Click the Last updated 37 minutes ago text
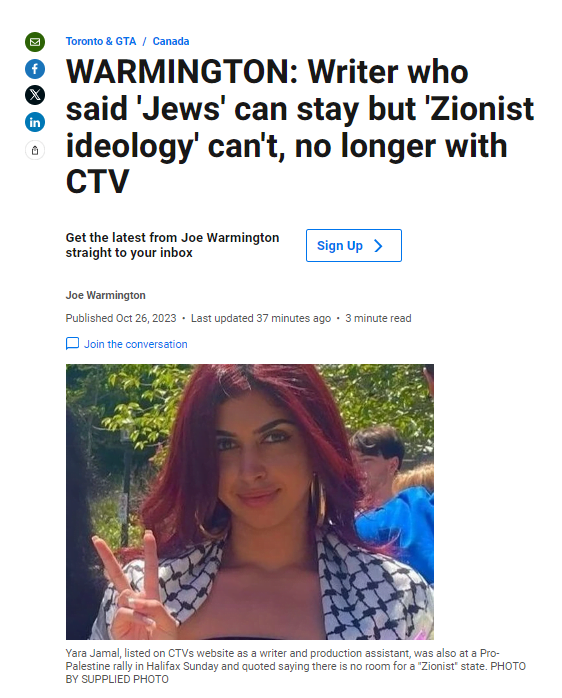 tap(261, 318)
